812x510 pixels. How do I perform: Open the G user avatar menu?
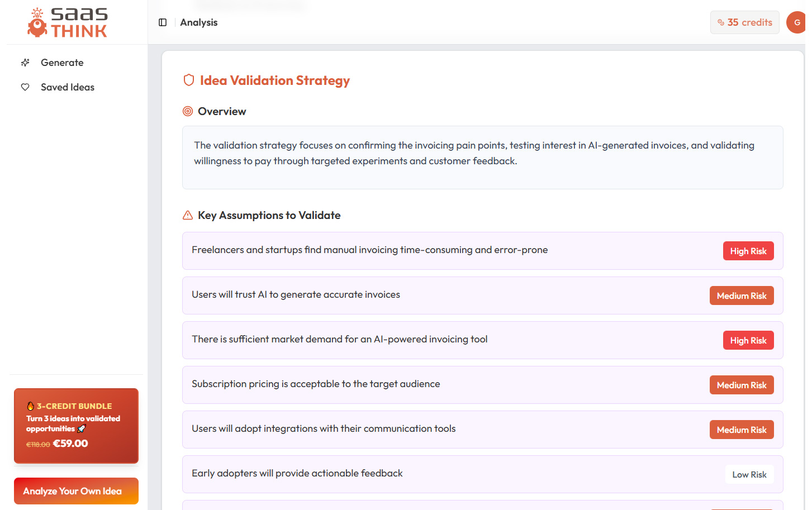click(x=796, y=22)
